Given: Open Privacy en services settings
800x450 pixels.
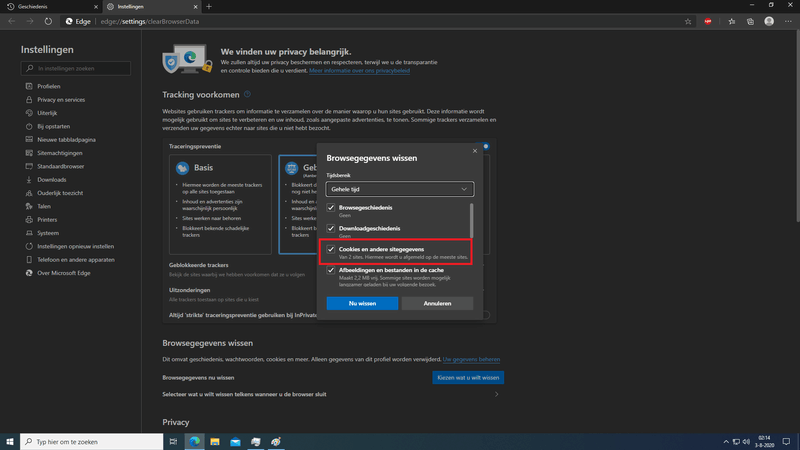Looking at the screenshot, I should pos(61,99).
